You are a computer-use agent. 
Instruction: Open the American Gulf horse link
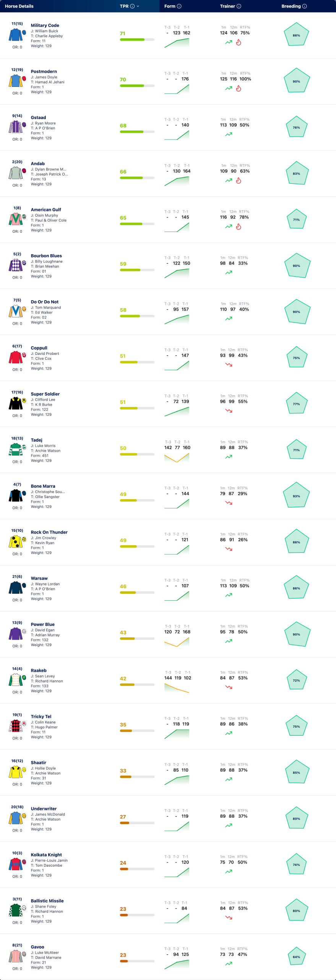46,210
